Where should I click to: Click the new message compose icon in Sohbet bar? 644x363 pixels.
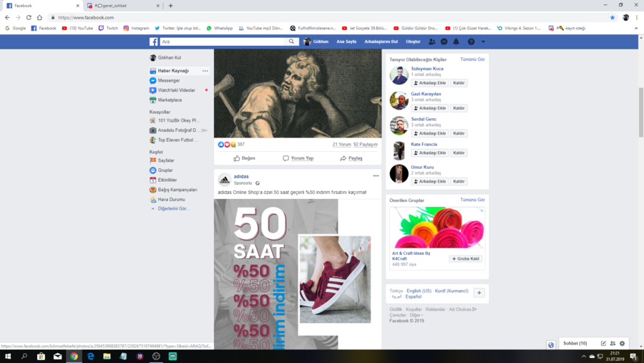click(603, 344)
